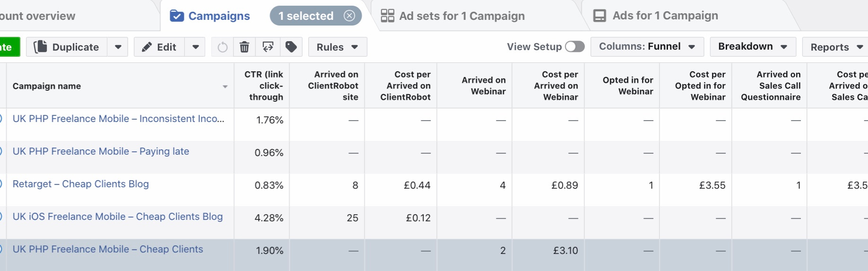Sort by the Campaign name column header
The height and width of the screenshot is (271, 868).
pos(47,86)
